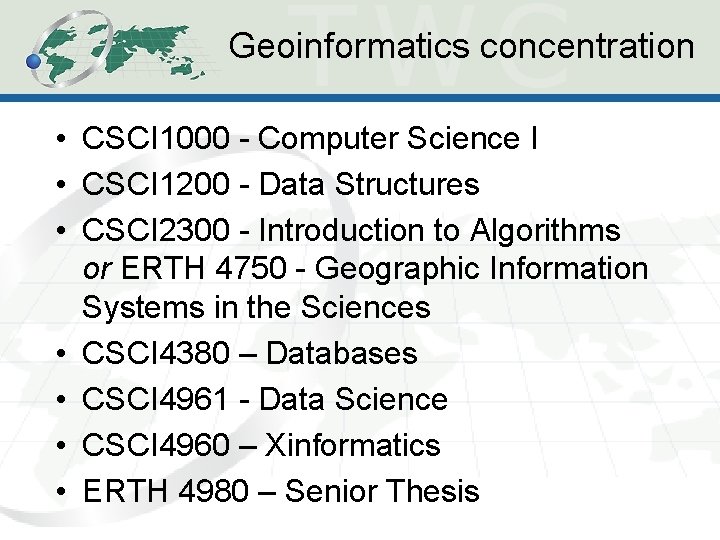This screenshot has height=540, width=720.
Task: Click the Geoinformatics concentration title
Action: [461, 46]
